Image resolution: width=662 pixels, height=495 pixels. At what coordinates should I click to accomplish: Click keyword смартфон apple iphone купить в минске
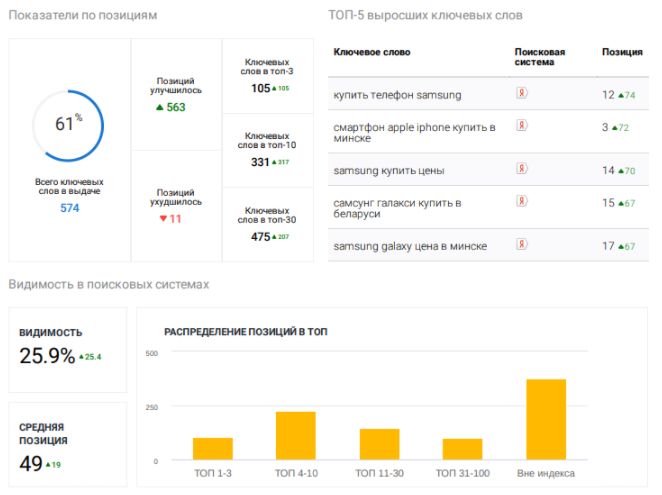coord(414,133)
